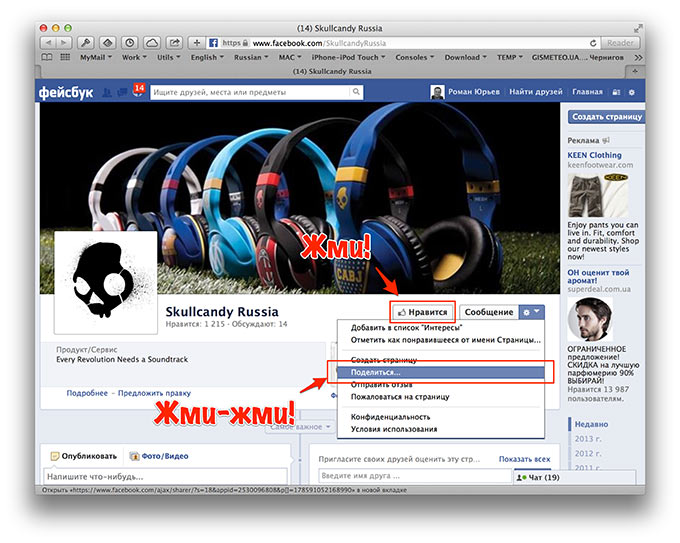This screenshot has width=680, height=543.
Task: Show more bookmarks with double chevron
Action: point(638,57)
